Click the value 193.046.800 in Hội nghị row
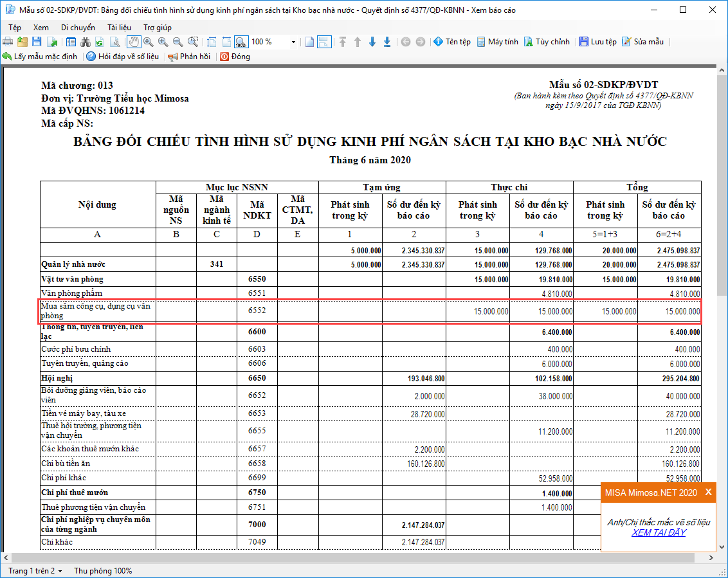The image size is (728, 578). pos(426,379)
